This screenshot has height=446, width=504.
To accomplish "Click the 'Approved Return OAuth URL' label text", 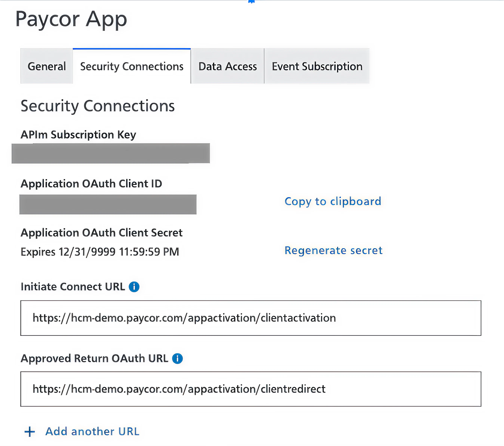I will coord(94,359).
